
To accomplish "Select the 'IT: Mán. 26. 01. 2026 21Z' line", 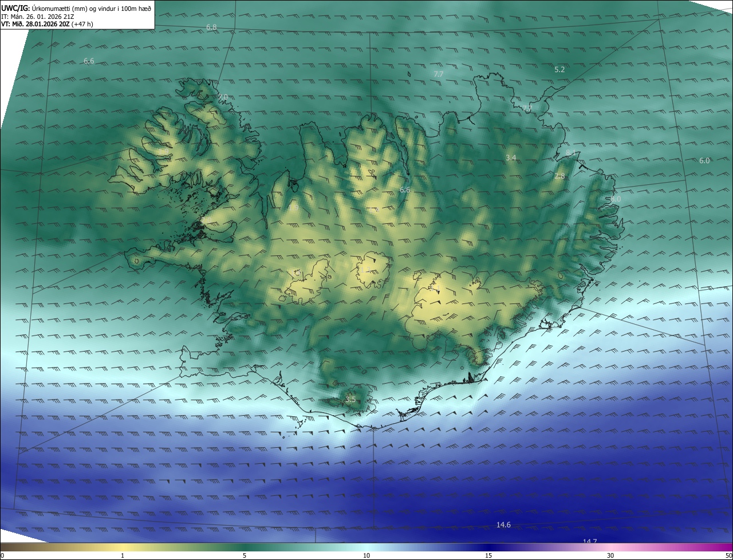I will pyautogui.click(x=38, y=17).
